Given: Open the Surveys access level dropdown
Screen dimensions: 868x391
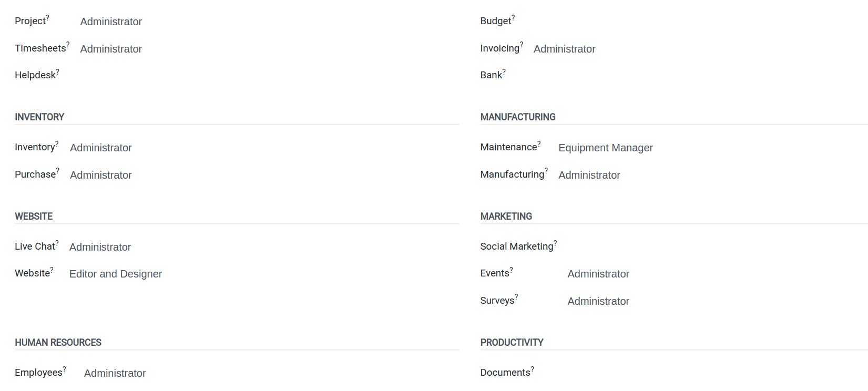Looking at the screenshot, I should pyautogui.click(x=718, y=301).
